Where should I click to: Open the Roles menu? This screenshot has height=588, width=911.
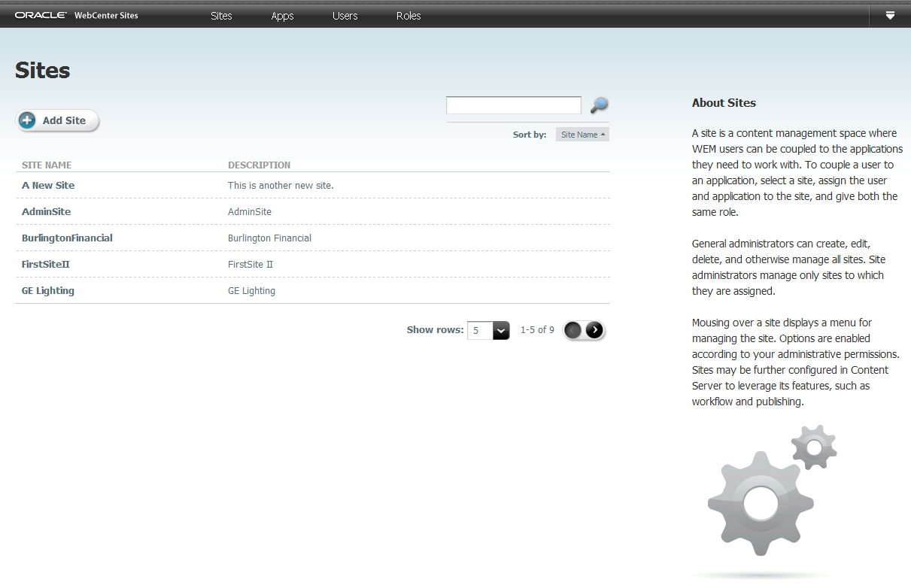pos(408,16)
